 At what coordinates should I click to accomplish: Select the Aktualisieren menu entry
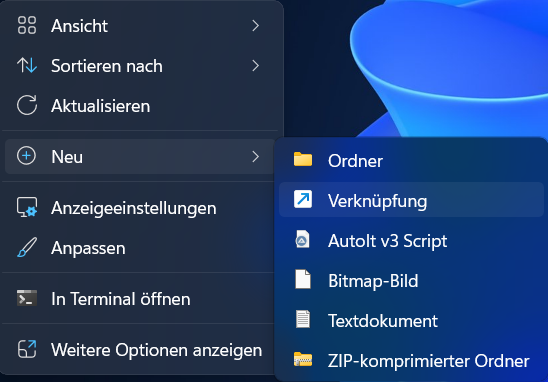point(140,106)
